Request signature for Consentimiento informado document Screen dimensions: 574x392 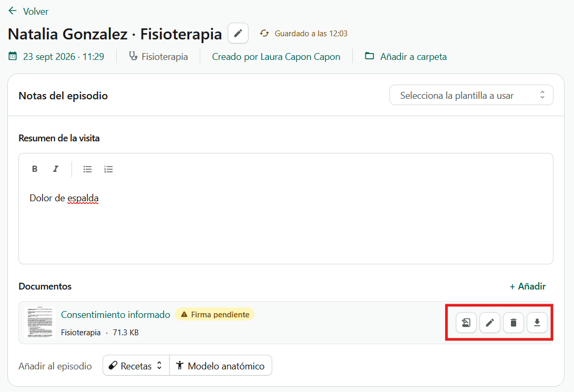coord(466,323)
